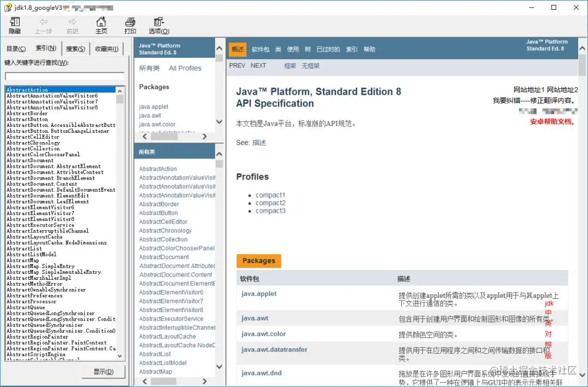Click index list scroll-up arrow

click(120, 91)
